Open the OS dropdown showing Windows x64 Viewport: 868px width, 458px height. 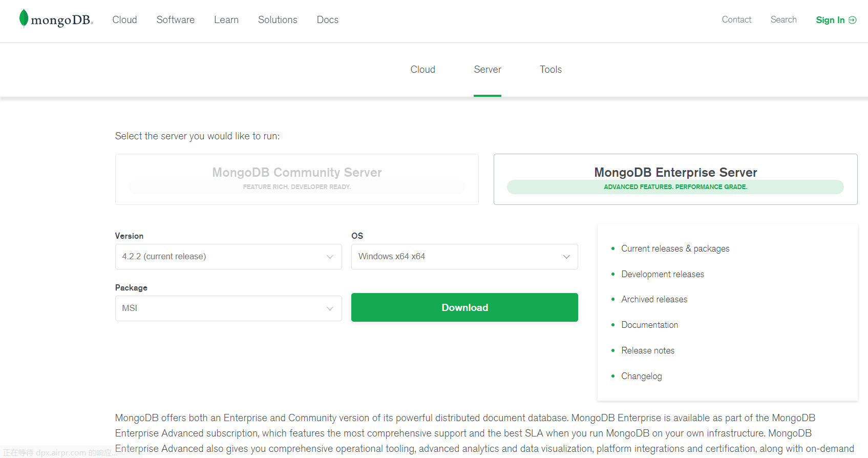coord(464,257)
